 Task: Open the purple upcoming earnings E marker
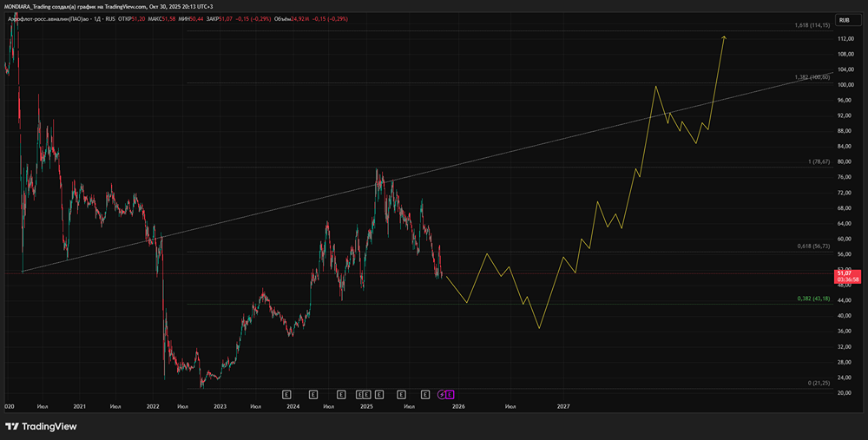pyautogui.click(x=450, y=395)
